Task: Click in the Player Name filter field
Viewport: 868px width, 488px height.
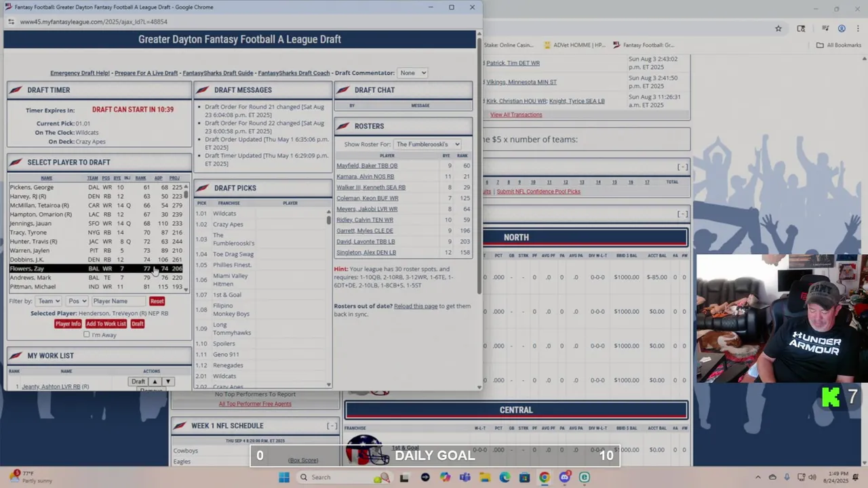Action: coord(118,301)
